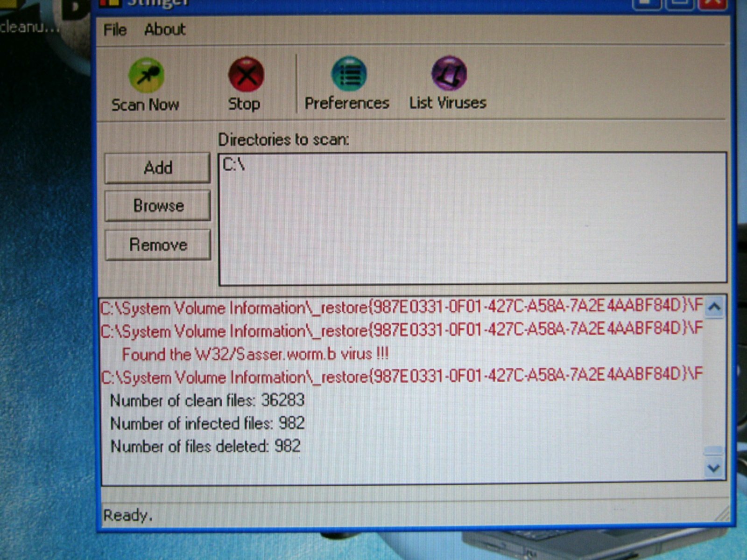Click the scrollbar thumb in results log
The height and width of the screenshot is (560, 747).
714,451
